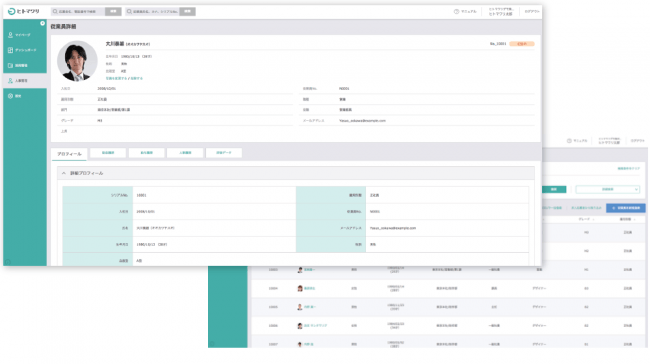Click the ヒトマツリ logo icon

pyautogui.click(x=11, y=11)
